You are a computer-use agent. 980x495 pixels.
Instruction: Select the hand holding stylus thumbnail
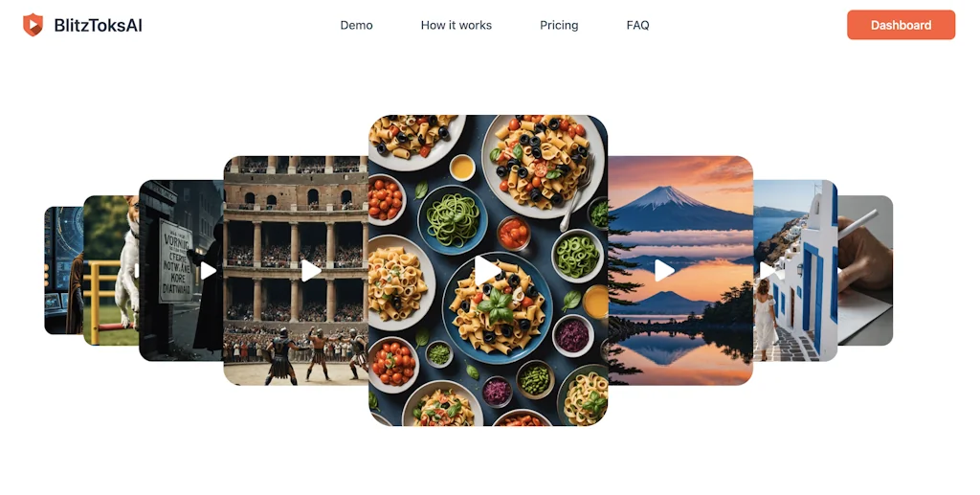pyautogui.click(x=865, y=270)
